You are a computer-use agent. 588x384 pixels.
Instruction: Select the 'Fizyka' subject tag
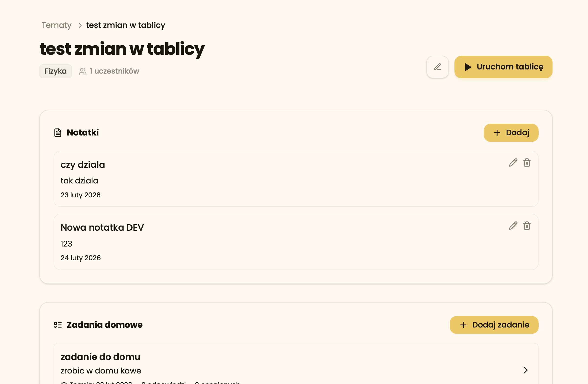55,71
